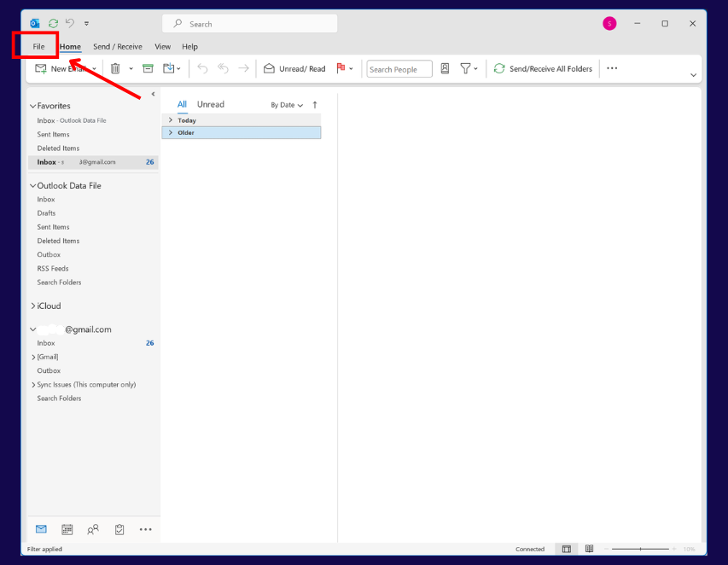This screenshot has width=728, height=565.
Task: Expand the Today message group
Action: [x=171, y=120]
